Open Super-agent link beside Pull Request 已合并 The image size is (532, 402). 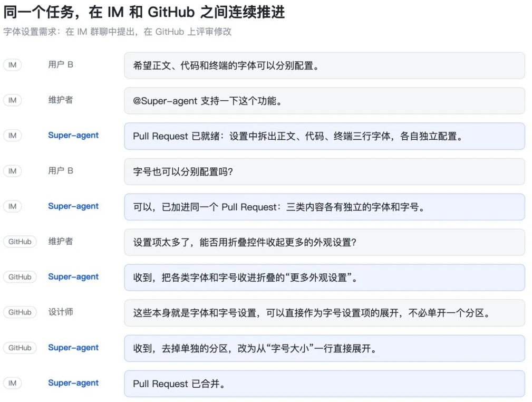click(73, 382)
